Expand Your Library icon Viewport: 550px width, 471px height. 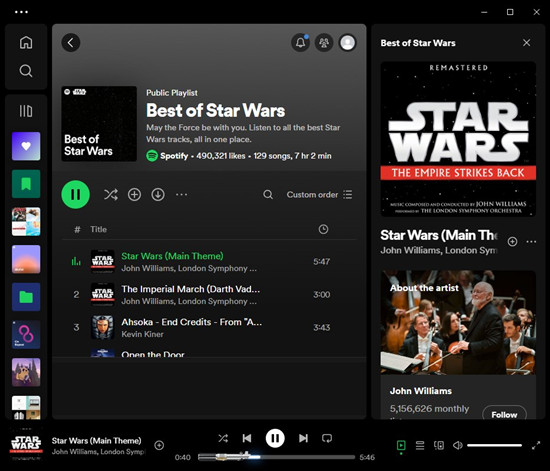pos(26,111)
